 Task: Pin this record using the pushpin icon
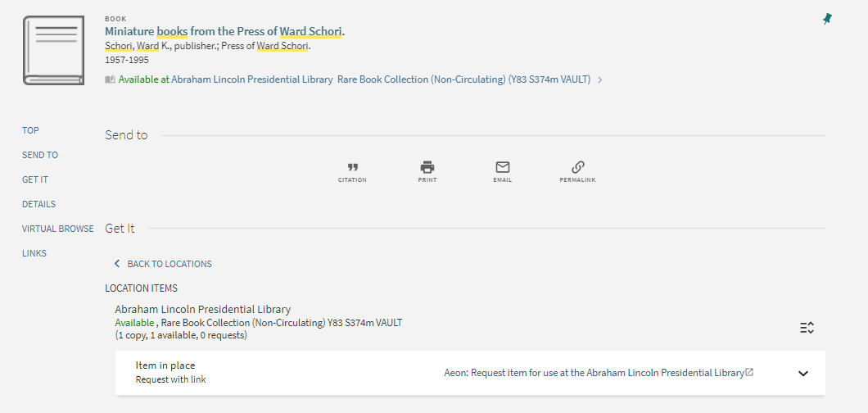[x=828, y=19]
